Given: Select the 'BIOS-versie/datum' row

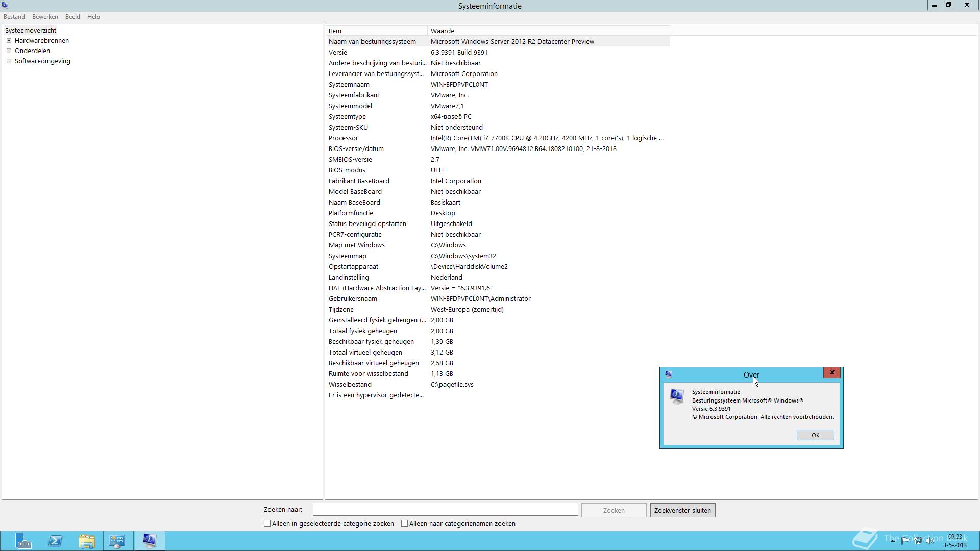Looking at the screenshot, I should (x=498, y=148).
